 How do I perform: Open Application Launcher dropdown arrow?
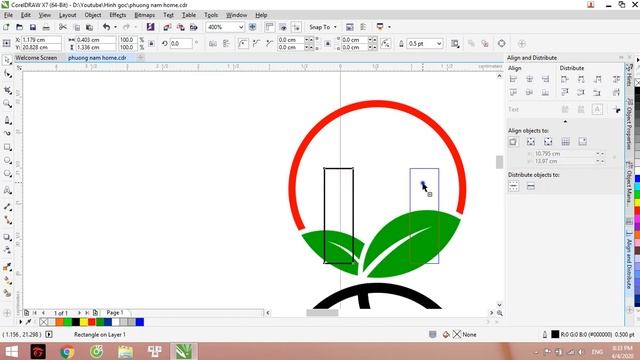389,27
